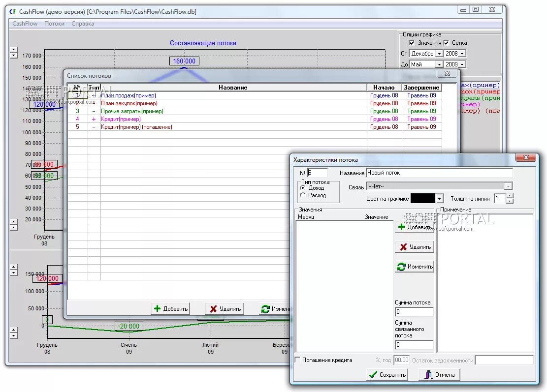Select row План закупок(пример)
The width and height of the screenshot is (547, 392).
pos(255,103)
